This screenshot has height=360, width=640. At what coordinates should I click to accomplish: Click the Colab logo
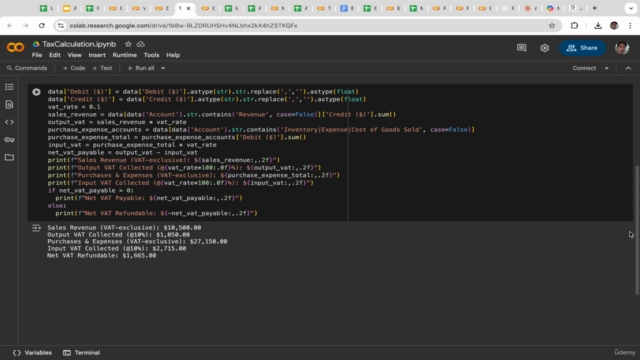coord(15,47)
